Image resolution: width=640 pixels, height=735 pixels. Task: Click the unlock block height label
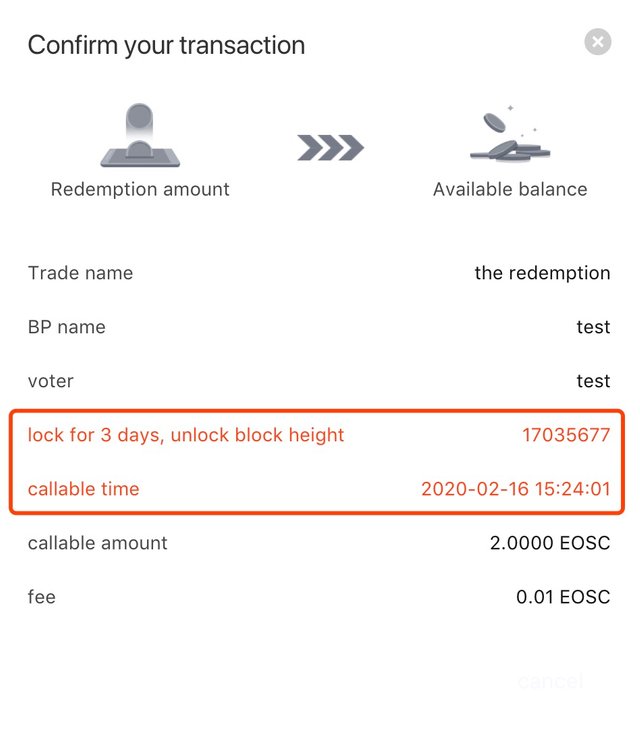[186, 435]
